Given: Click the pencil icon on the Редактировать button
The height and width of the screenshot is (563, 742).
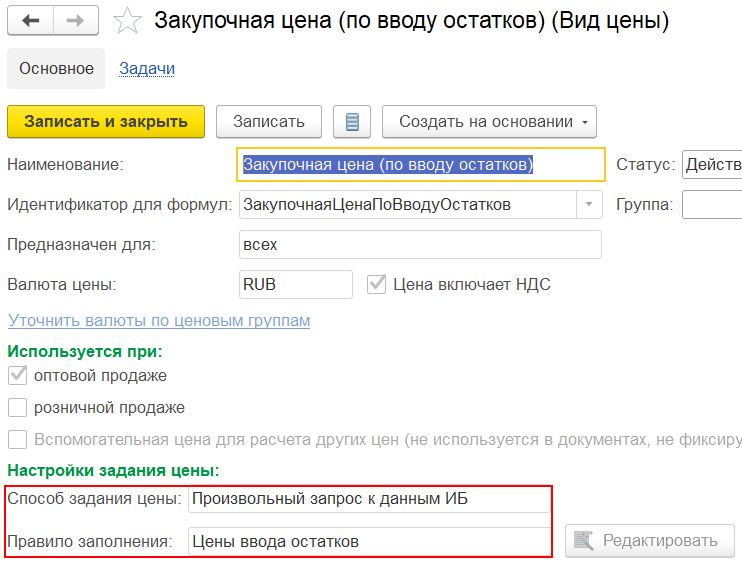Looking at the screenshot, I should tap(584, 541).
